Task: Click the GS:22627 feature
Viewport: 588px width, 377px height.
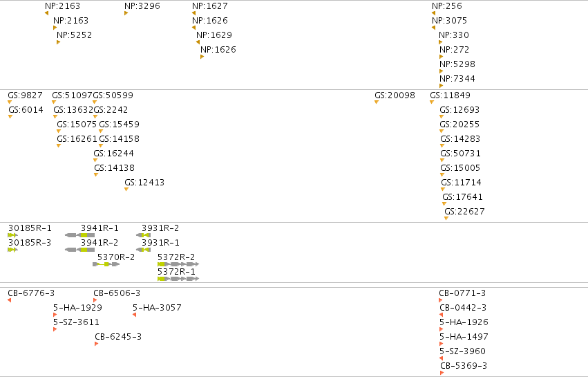Action: click(446, 219)
